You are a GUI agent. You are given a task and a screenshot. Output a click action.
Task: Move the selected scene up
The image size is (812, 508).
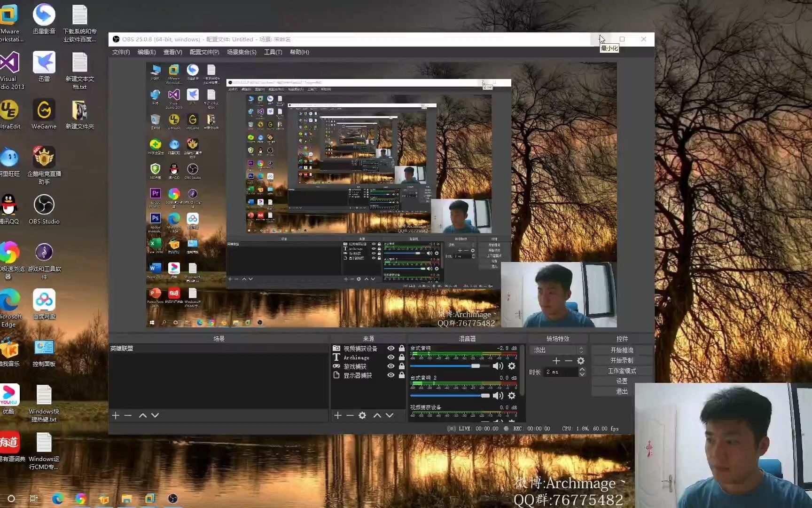142,415
